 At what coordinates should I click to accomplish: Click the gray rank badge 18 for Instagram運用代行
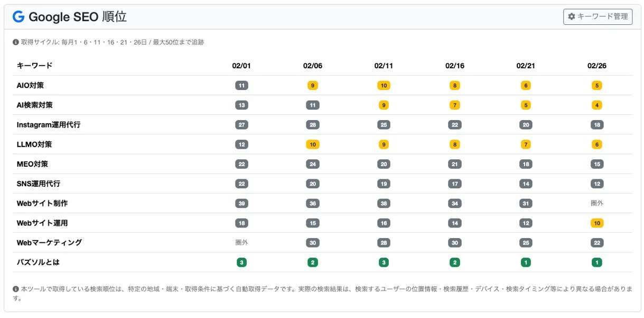[596, 124]
